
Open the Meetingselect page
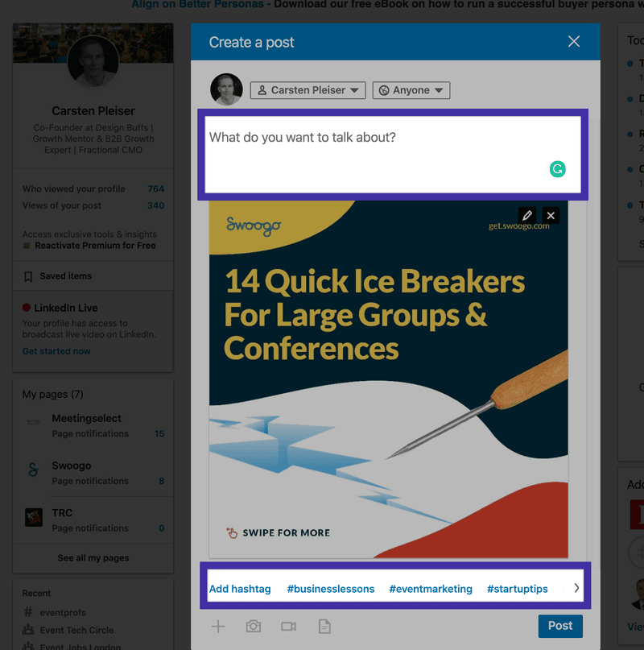click(x=87, y=418)
